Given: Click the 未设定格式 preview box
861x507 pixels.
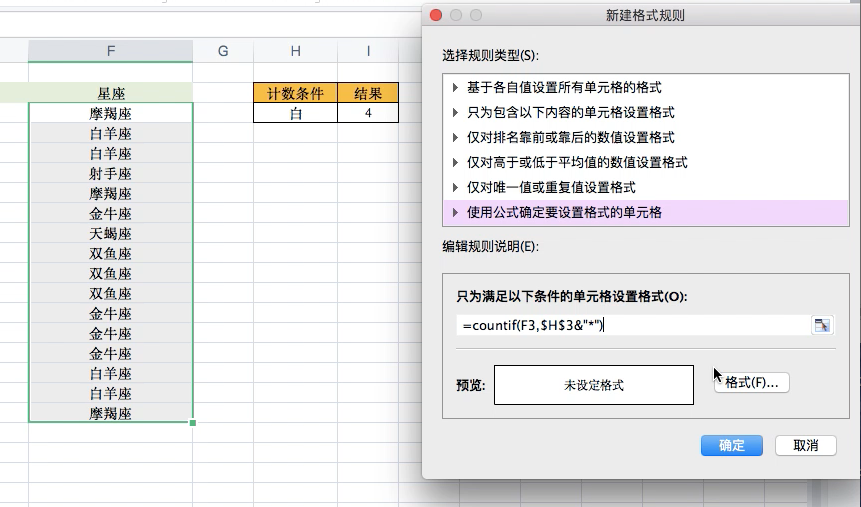Looking at the screenshot, I should (x=594, y=385).
